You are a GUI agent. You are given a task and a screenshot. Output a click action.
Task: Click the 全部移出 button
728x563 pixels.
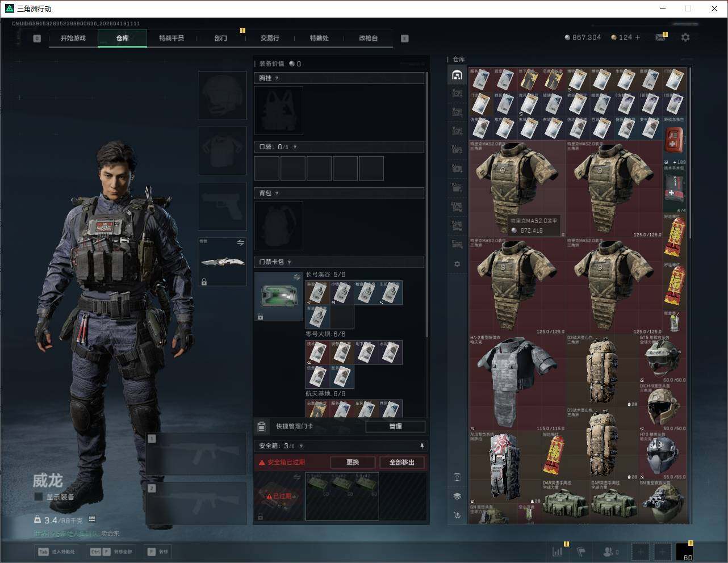pos(402,462)
